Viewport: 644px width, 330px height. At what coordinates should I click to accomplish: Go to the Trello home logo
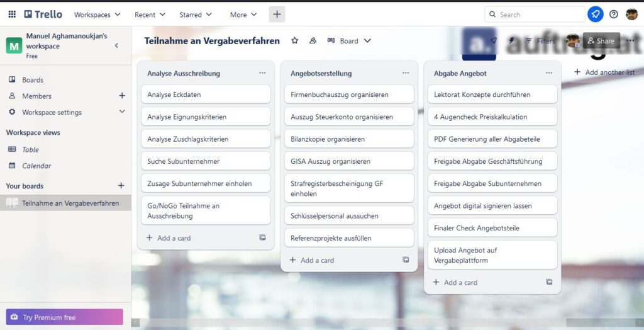point(43,14)
